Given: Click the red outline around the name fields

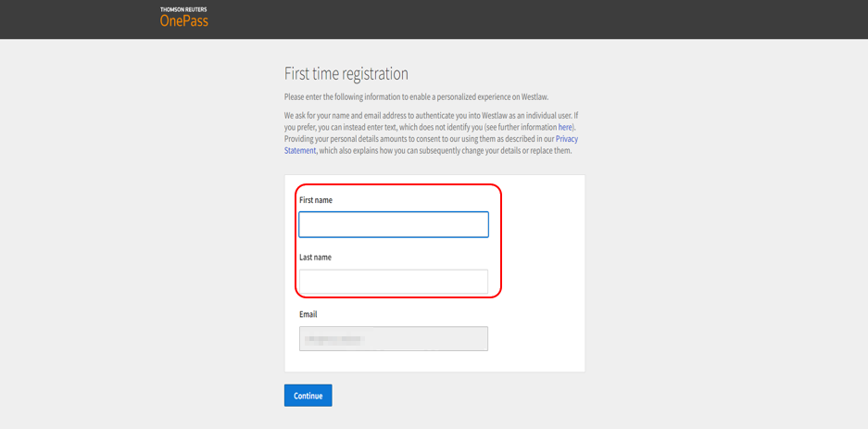Looking at the screenshot, I should click(x=501, y=241).
